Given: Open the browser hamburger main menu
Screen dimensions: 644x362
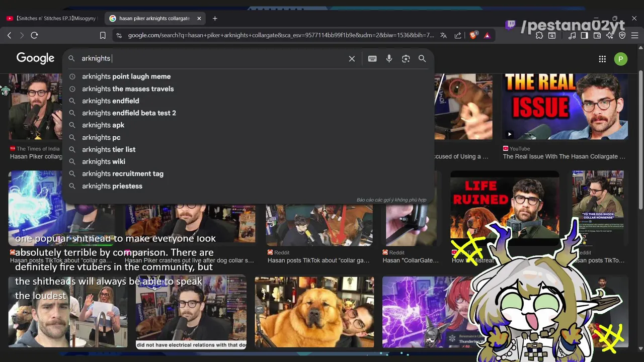Looking at the screenshot, I should 634,35.
